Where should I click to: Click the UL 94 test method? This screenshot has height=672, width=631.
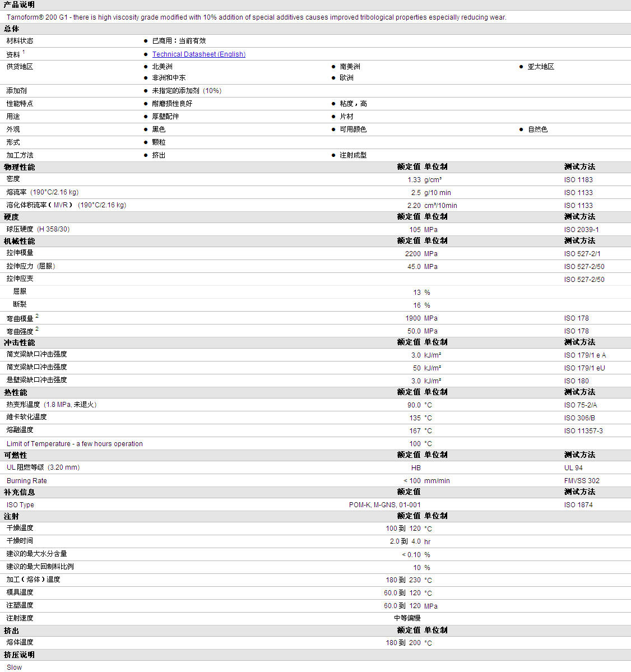573,467
